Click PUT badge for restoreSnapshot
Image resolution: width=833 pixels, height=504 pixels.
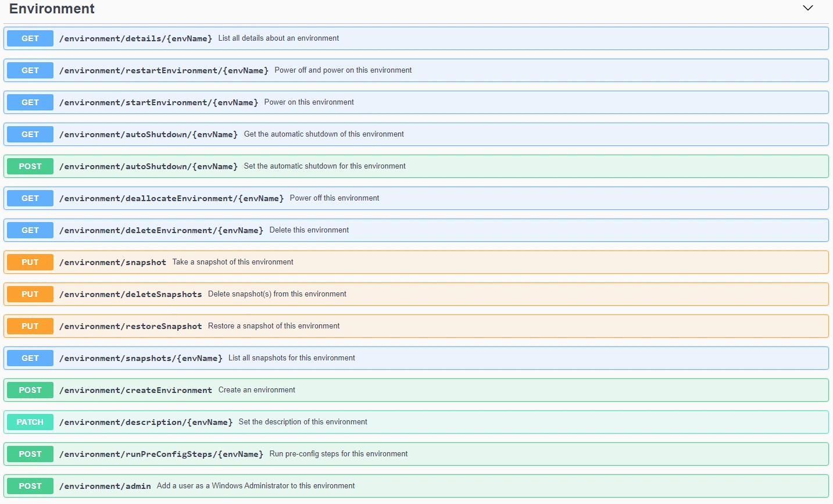click(30, 326)
